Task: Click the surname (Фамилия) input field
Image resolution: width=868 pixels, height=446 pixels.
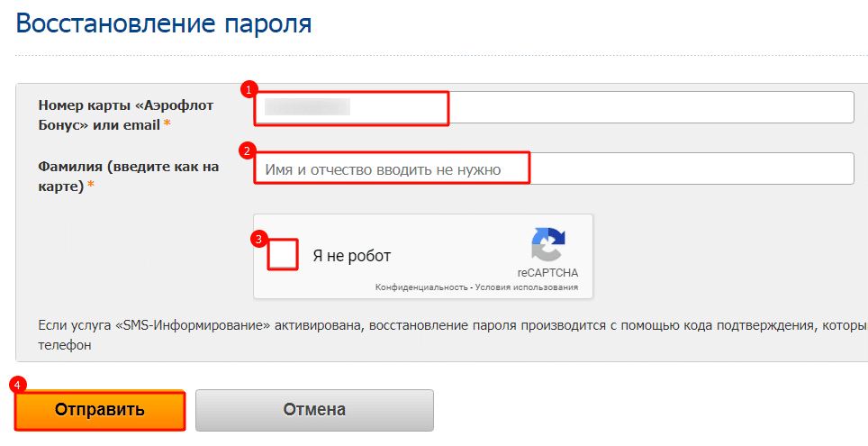Action: [x=553, y=168]
